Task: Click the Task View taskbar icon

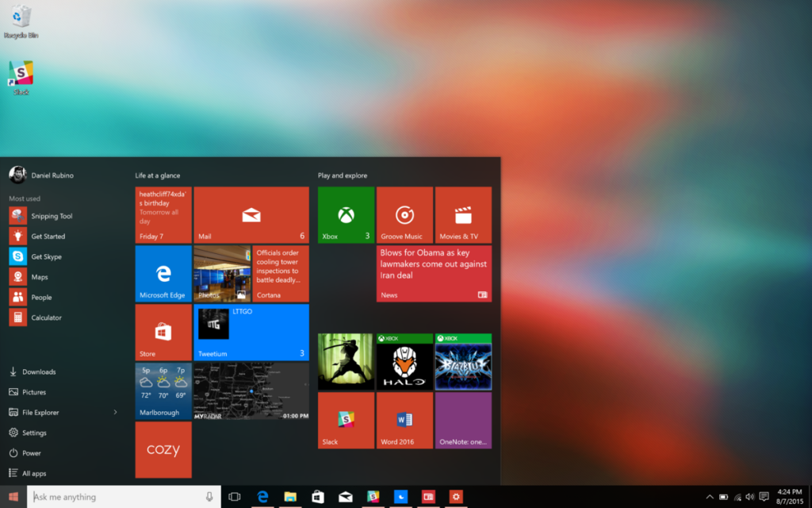Action: (x=235, y=497)
